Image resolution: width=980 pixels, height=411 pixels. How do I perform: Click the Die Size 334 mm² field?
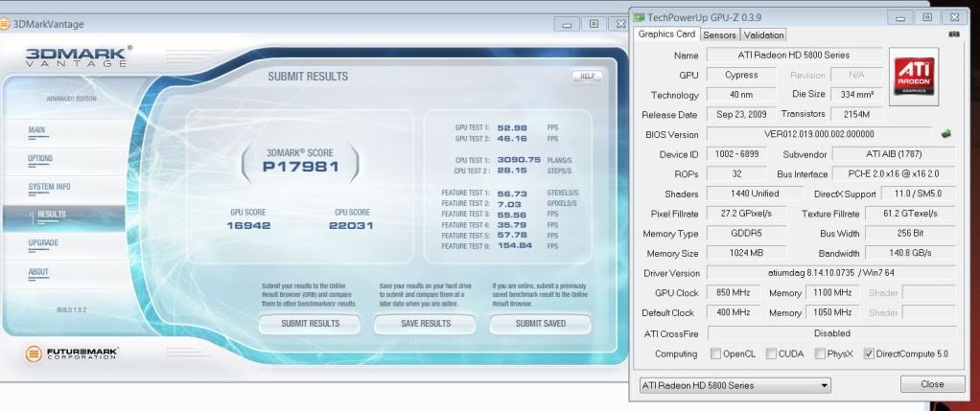click(856, 94)
